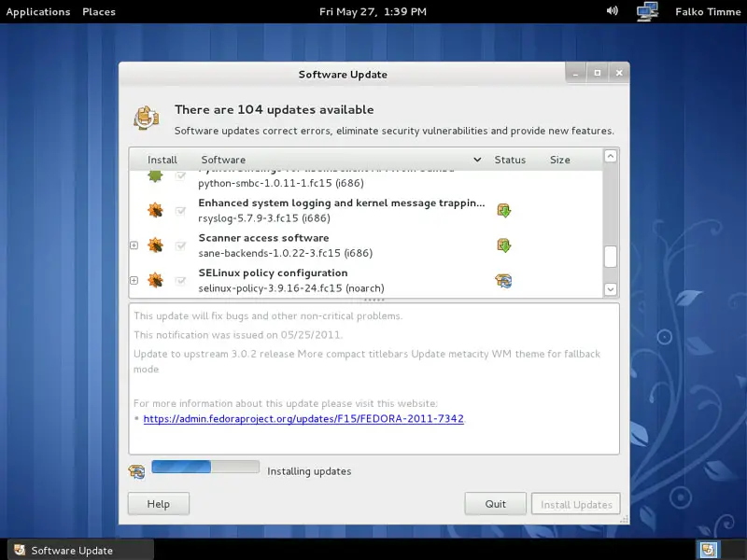The image size is (747, 560).
Task: Click the list scrollbar thumb
Action: pos(611,257)
